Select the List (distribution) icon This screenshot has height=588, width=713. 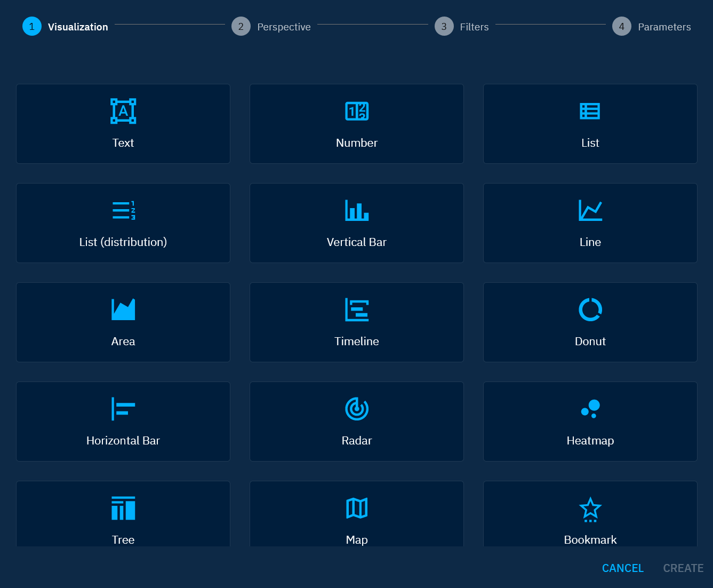pyautogui.click(x=123, y=210)
